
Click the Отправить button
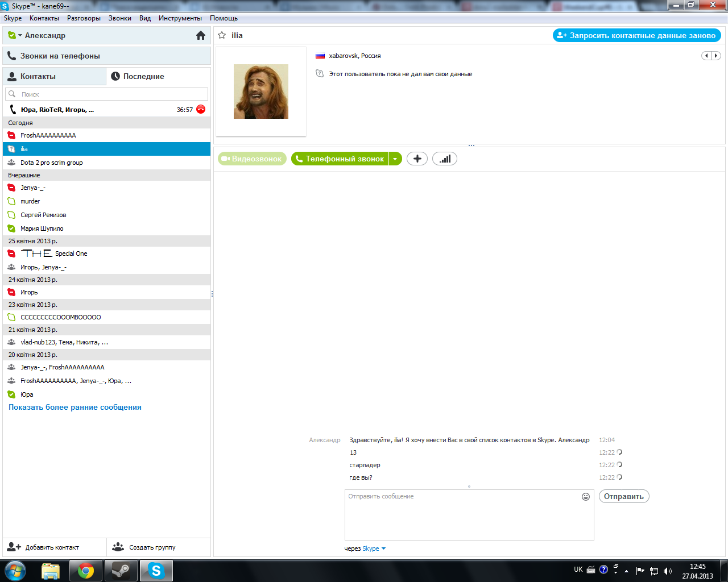(x=624, y=496)
